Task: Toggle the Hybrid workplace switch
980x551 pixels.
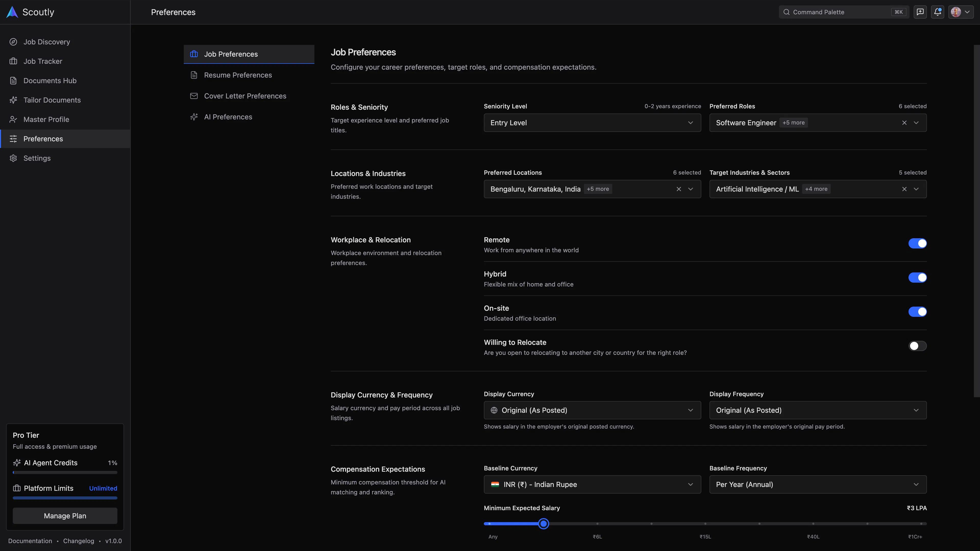Action: pyautogui.click(x=917, y=278)
